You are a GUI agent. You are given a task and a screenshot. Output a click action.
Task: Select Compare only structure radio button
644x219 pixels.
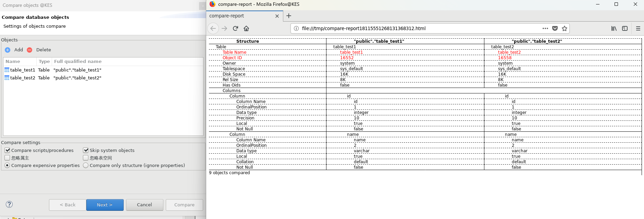click(86, 165)
